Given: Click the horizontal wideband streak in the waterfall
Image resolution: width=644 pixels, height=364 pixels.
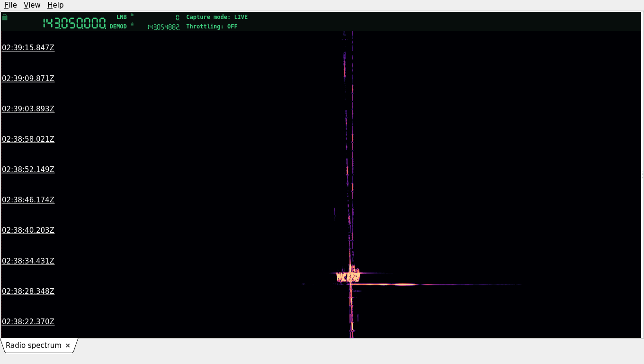Looking at the screenshot, I should point(436,284).
